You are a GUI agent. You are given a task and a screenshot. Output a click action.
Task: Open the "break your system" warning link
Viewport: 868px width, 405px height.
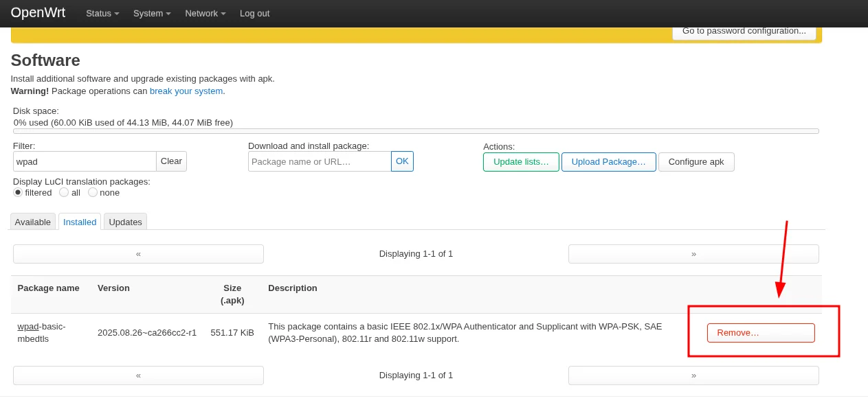tap(186, 91)
